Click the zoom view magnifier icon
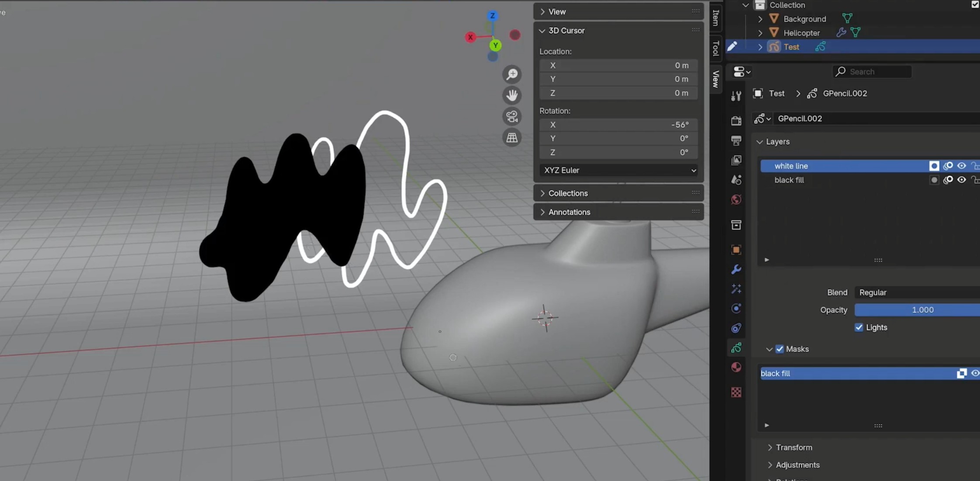This screenshot has width=980, height=481. pos(512,75)
